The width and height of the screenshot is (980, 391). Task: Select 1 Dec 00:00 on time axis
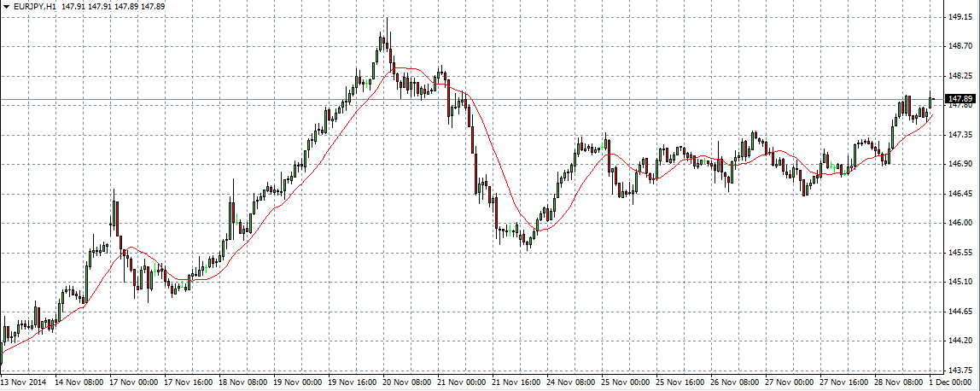(x=954, y=383)
